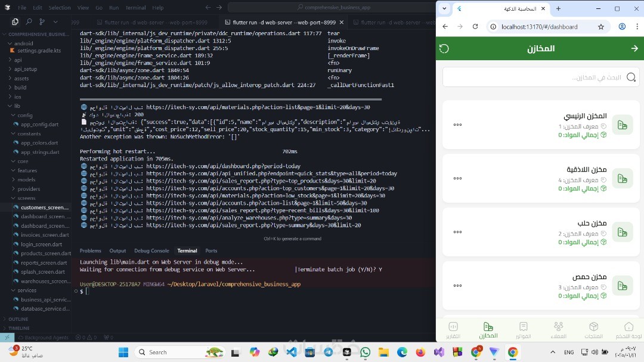The height and width of the screenshot is (362, 644).
Task: Open Source Control branch icon
Action: (42, 22)
